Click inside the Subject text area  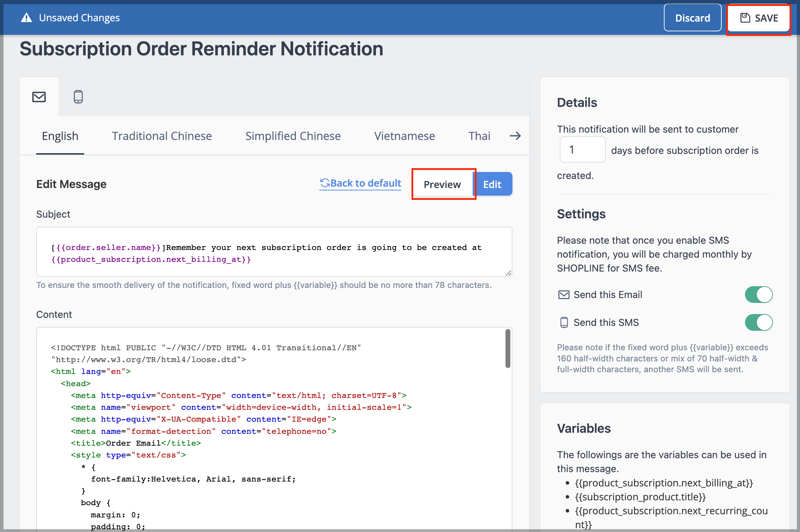coord(274,252)
